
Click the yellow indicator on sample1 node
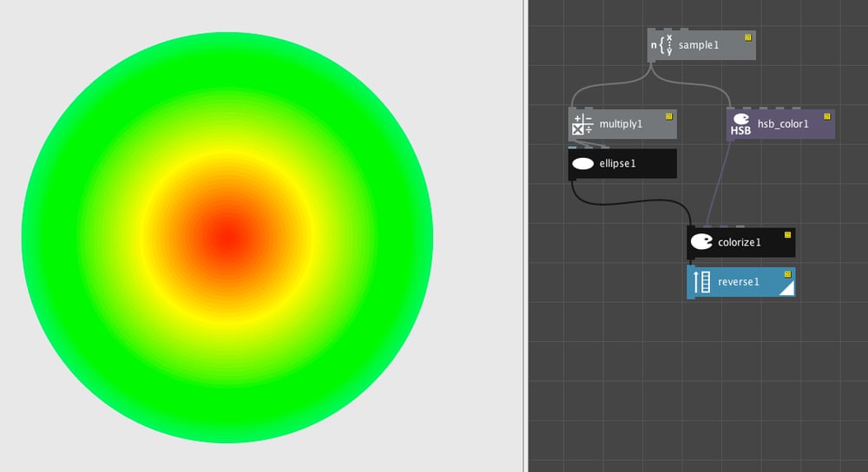[x=748, y=37]
